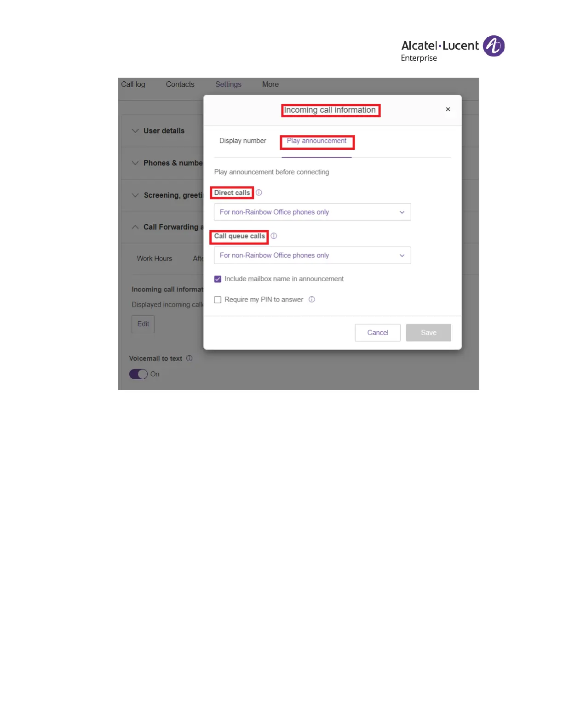
Task: Uncheck Include mailbox name in announcement
Action: tap(218, 279)
